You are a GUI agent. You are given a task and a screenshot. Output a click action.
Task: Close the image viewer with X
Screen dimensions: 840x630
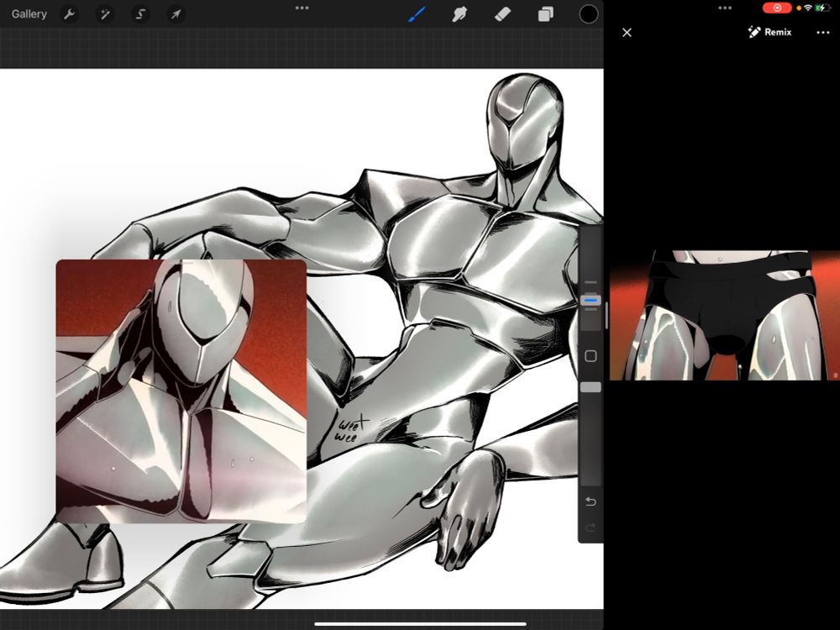coord(627,33)
